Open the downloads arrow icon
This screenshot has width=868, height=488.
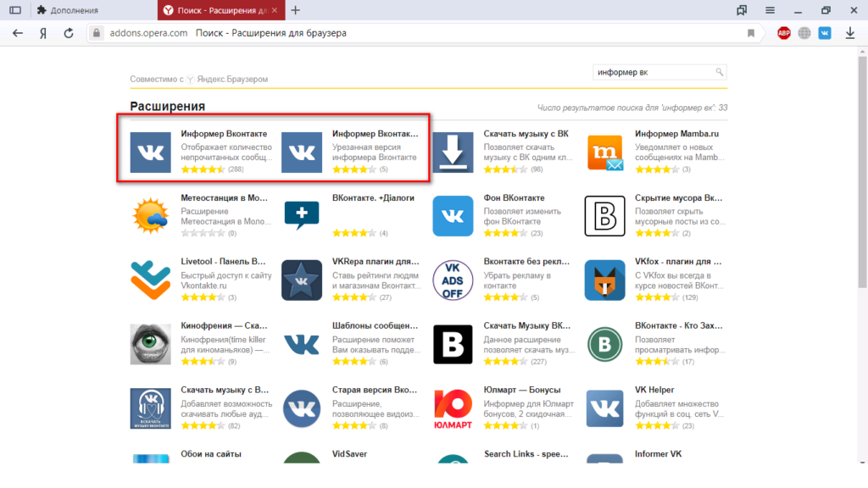tap(849, 33)
